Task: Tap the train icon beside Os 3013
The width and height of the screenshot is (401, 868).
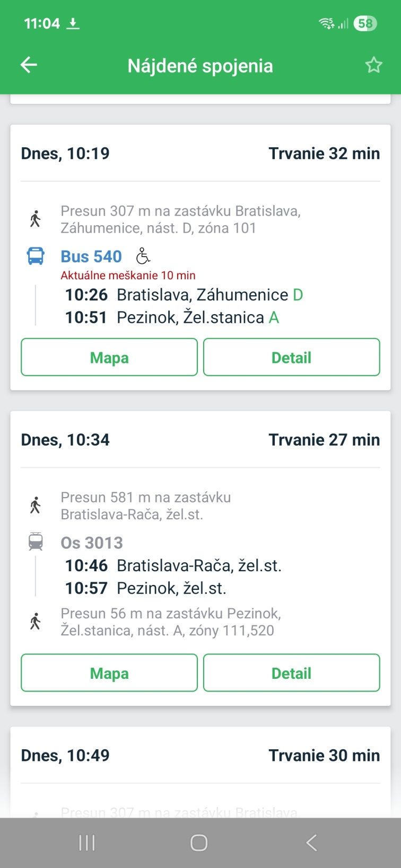Action: (x=36, y=542)
